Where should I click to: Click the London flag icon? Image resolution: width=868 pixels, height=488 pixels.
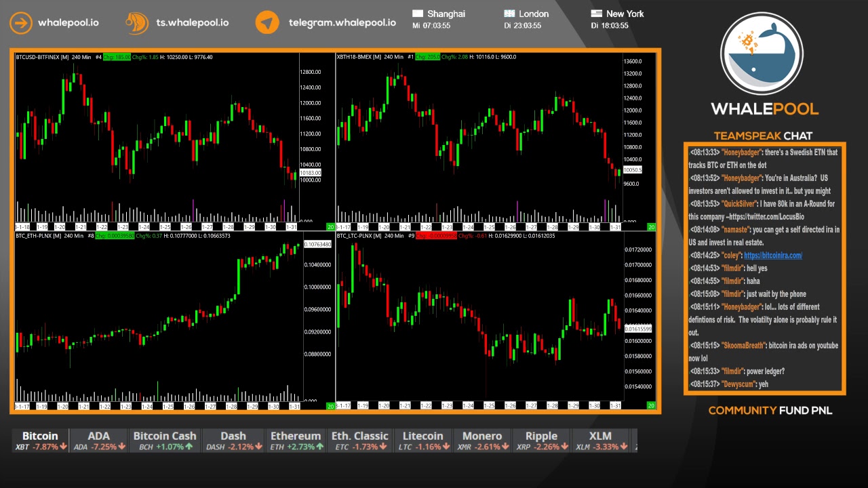[509, 14]
